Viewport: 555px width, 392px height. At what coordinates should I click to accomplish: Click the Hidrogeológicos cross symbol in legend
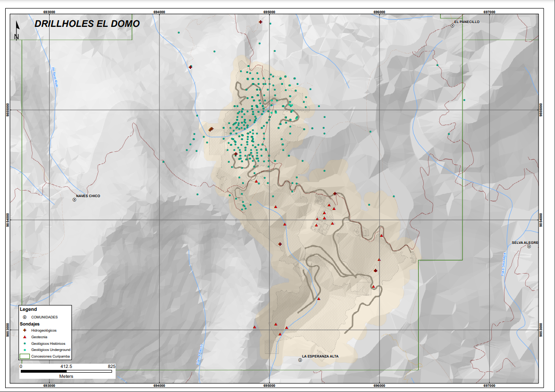[25, 330]
